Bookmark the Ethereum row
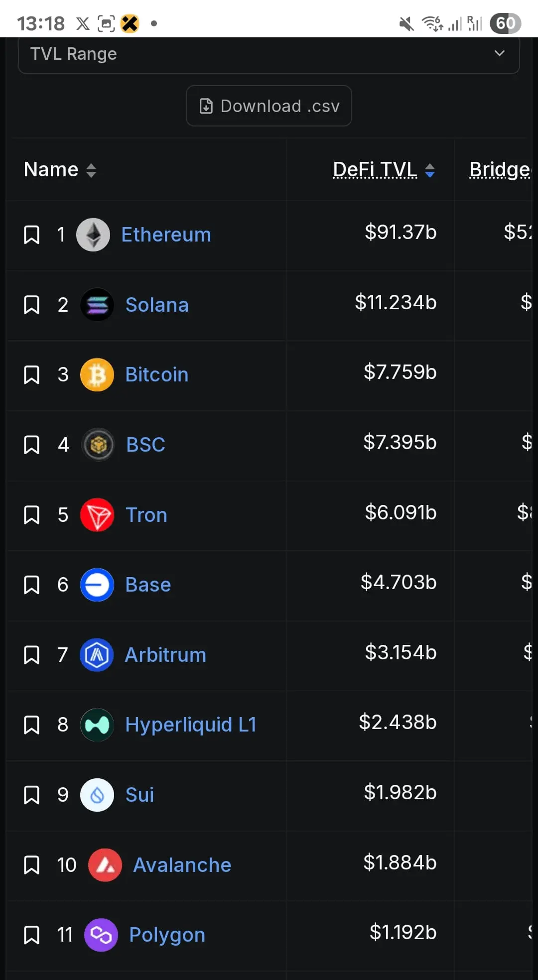This screenshot has width=538, height=980. pos(32,235)
